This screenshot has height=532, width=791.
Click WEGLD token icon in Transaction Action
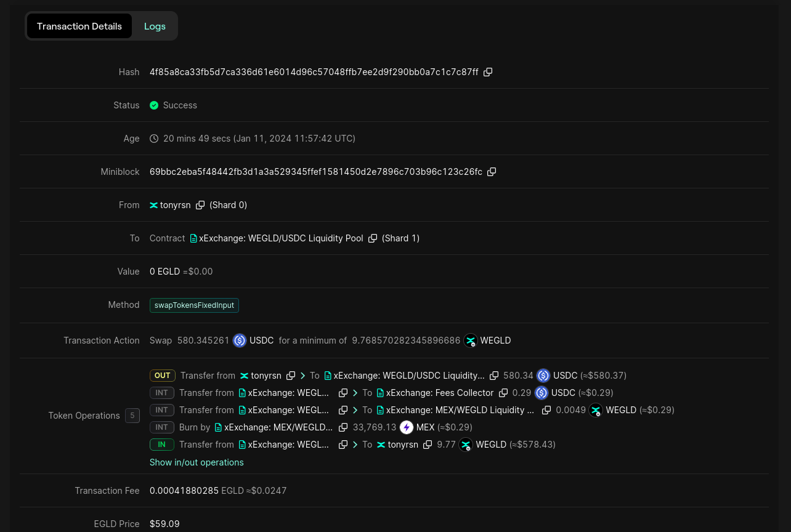(x=471, y=341)
